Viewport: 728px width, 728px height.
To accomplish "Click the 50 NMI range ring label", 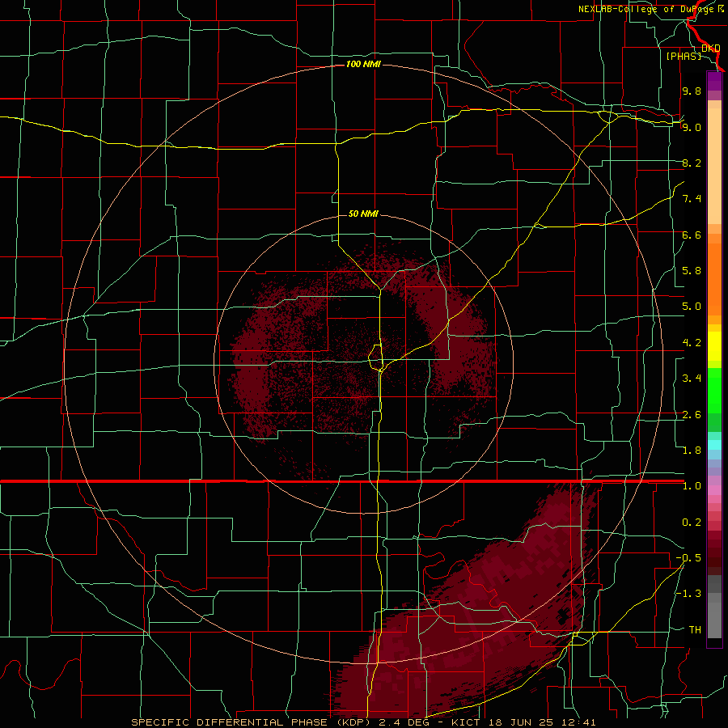I will [x=363, y=214].
